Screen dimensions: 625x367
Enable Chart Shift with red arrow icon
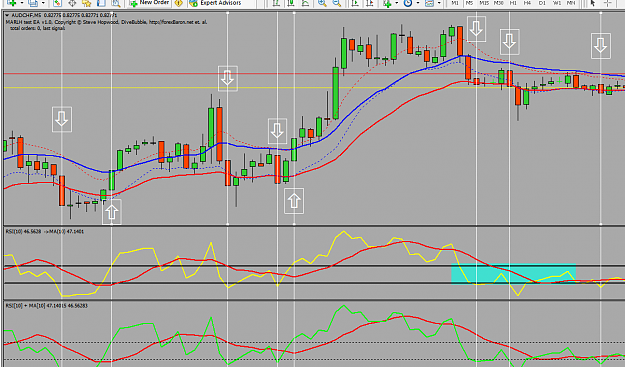369,3
